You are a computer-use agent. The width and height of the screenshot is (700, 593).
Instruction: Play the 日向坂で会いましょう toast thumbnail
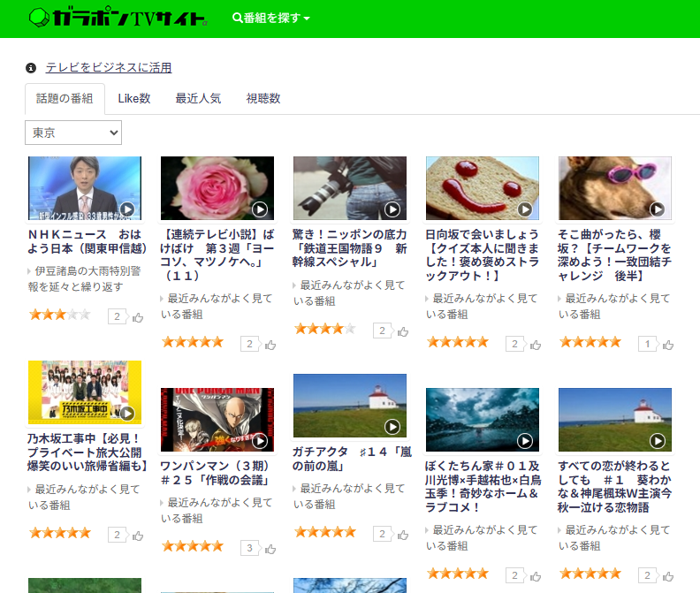(x=483, y=188)
